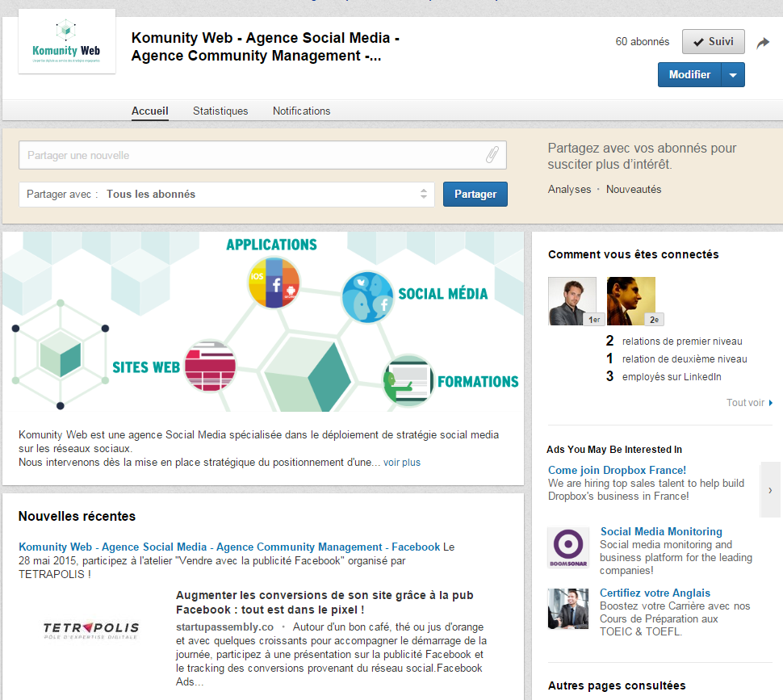Open Certifiez votre Anglais ad link

(x=655, y=593)
